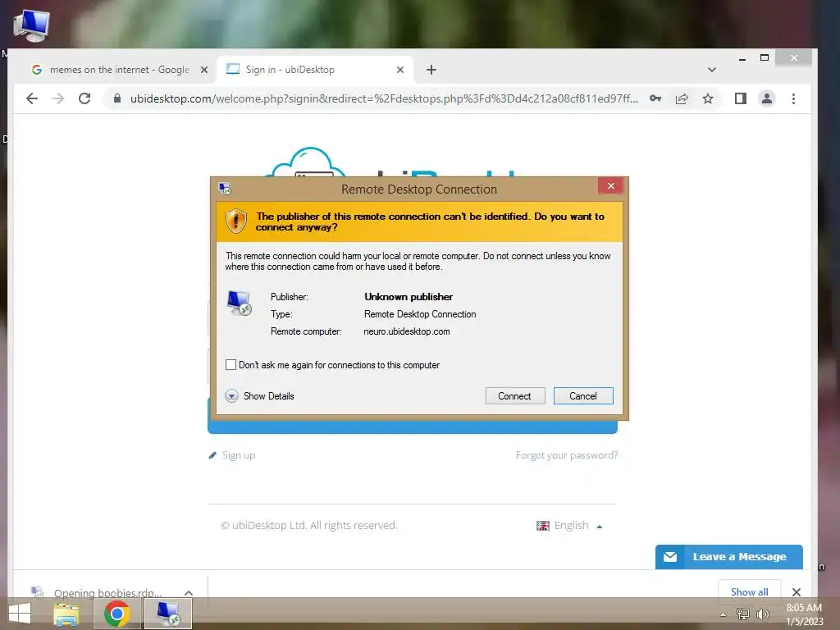840x630 pixels.
Task: Toggle Chrome side panel
Action: tap(741, 98)
